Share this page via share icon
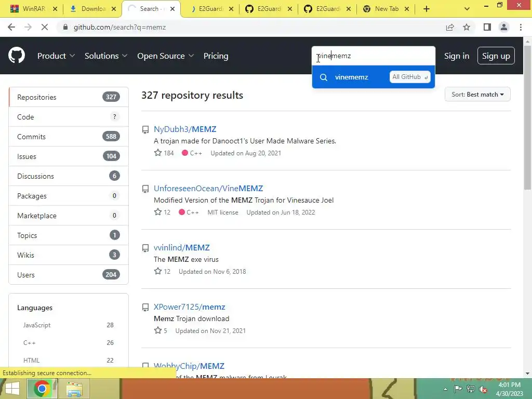The width and height of the screenshot is (532, 399). pos(450,27)
